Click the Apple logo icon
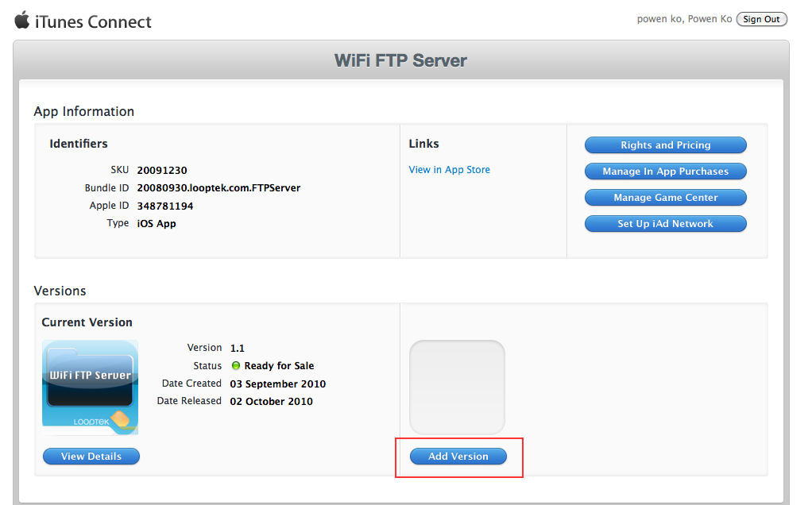Screen dimensions: 812x505 [21, 20]
